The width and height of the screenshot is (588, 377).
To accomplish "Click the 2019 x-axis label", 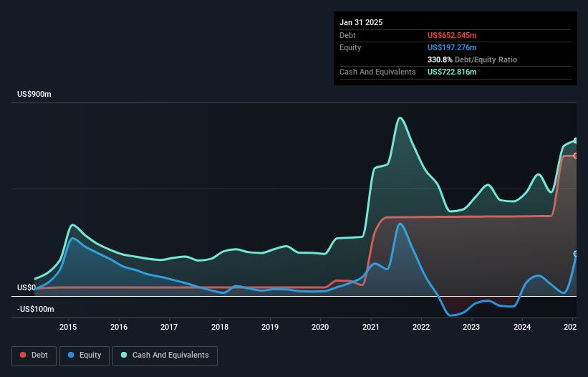I will [270, 327].
